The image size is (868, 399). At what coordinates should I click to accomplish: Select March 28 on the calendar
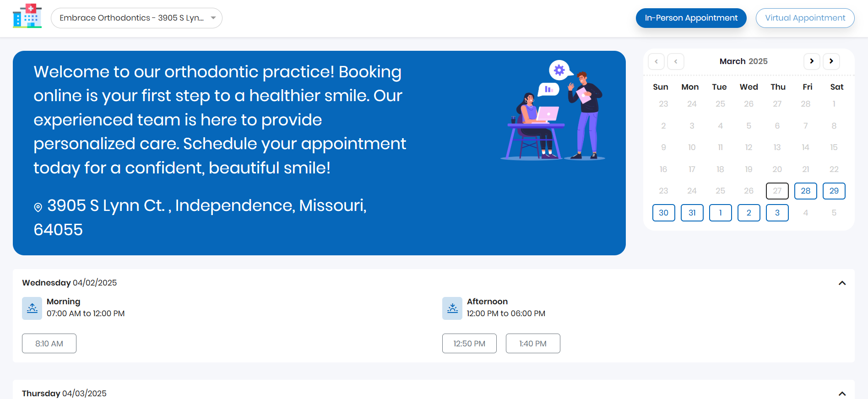806,191
